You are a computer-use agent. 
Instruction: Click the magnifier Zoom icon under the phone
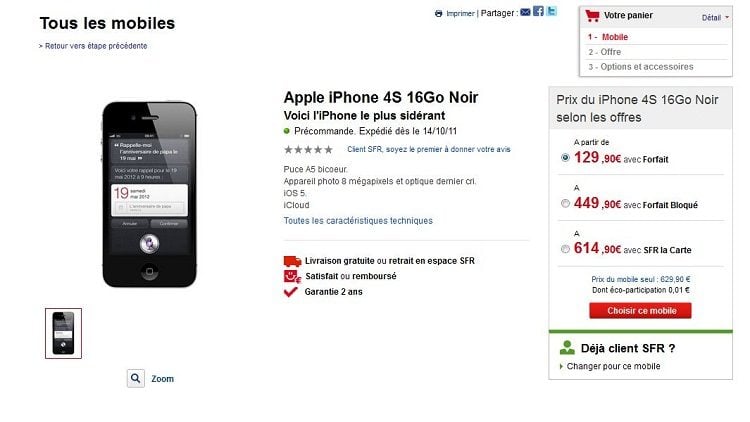tap(136, 378)
